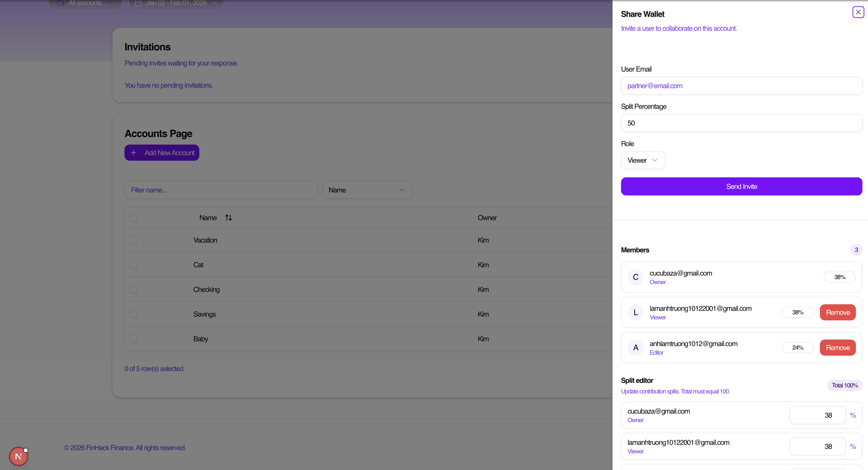Screen dimensions: 868x470
Task: Click the User Email input field
Action: 741,86
